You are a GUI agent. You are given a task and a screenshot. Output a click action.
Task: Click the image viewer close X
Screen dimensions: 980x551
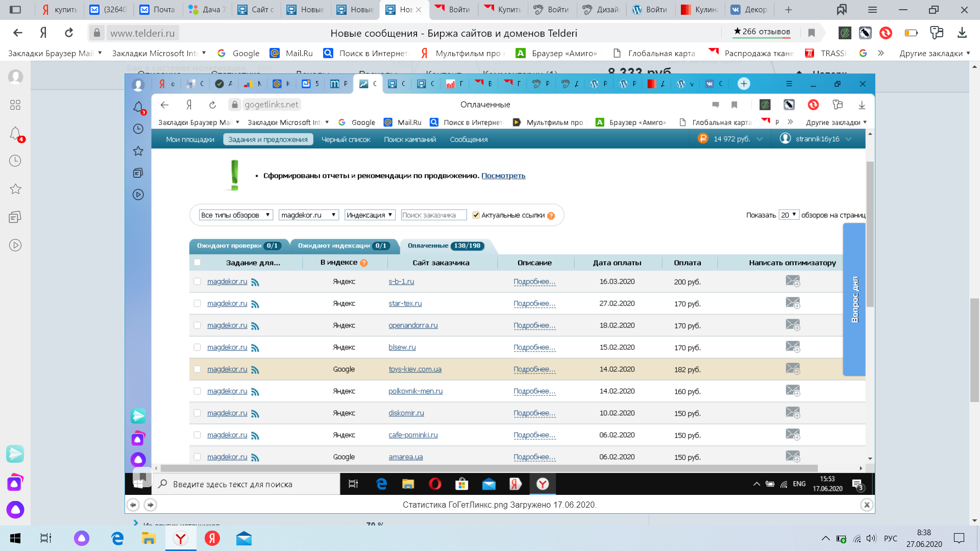[x=866, y=505]
